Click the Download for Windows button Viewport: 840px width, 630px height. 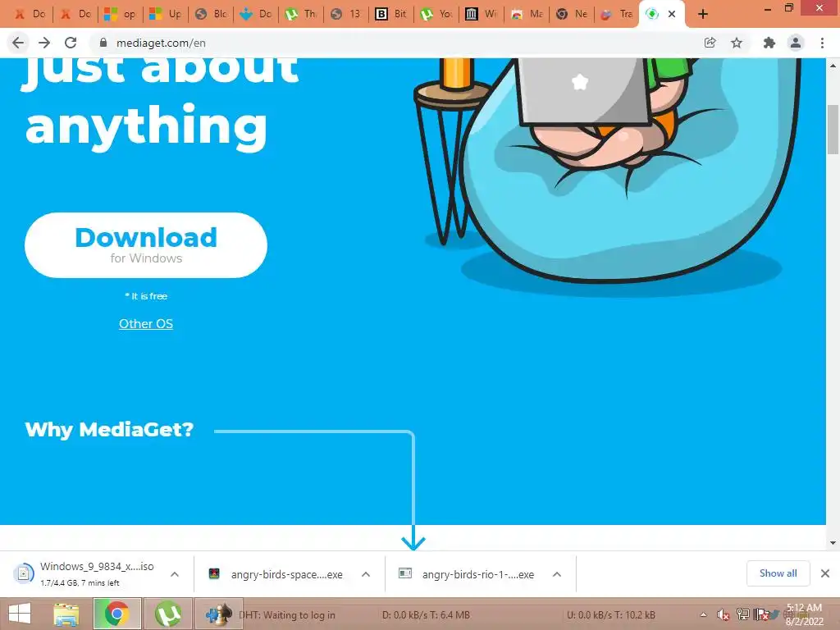pos(146,244)
